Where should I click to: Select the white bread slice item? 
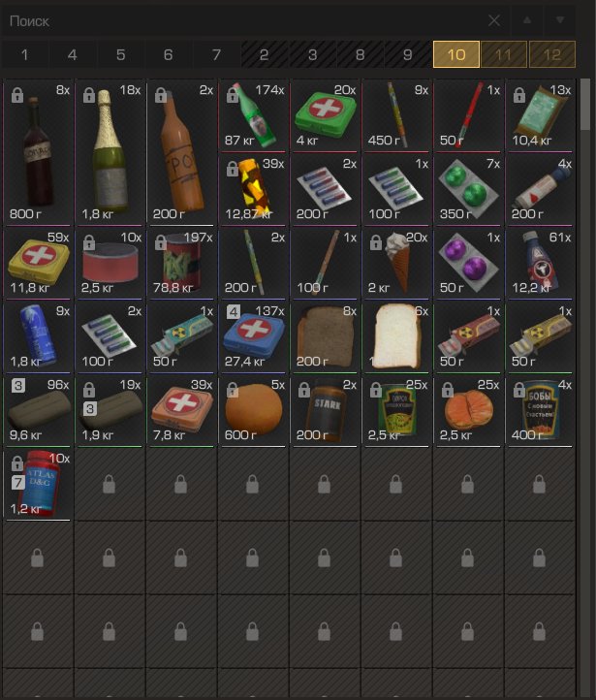396,336
